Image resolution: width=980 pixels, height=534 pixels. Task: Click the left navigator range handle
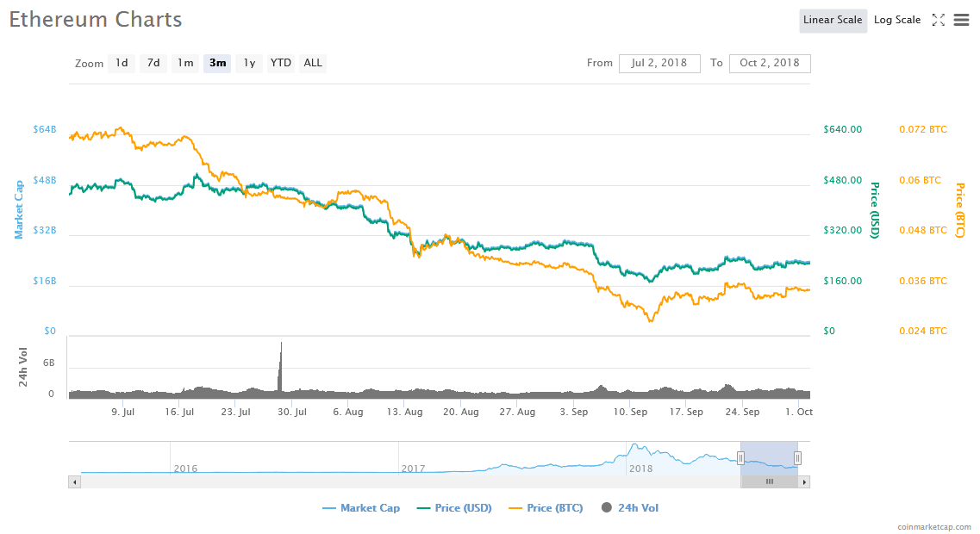point(740,458)
